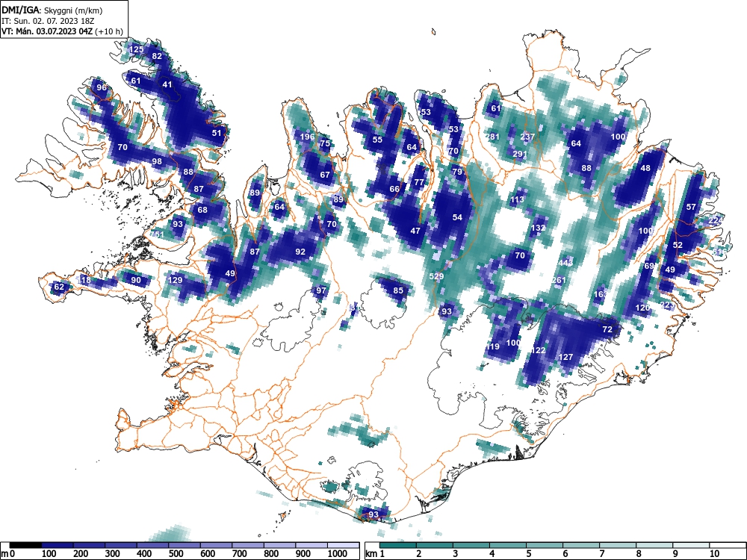Click the visibility value '122' on the map
Viewport: 747px width, 560px height.
[x=538, y=350]
